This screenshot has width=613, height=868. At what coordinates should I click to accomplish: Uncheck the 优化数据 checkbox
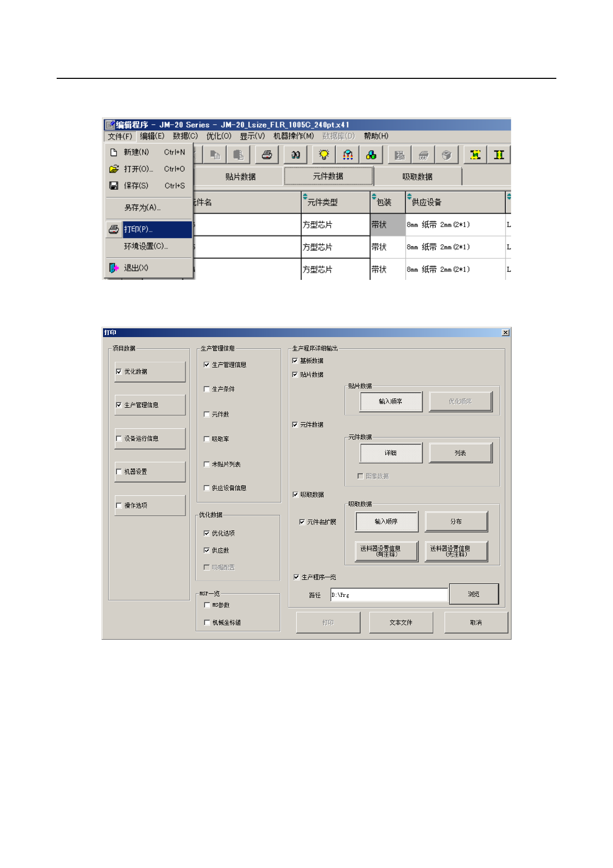point(119,372)
